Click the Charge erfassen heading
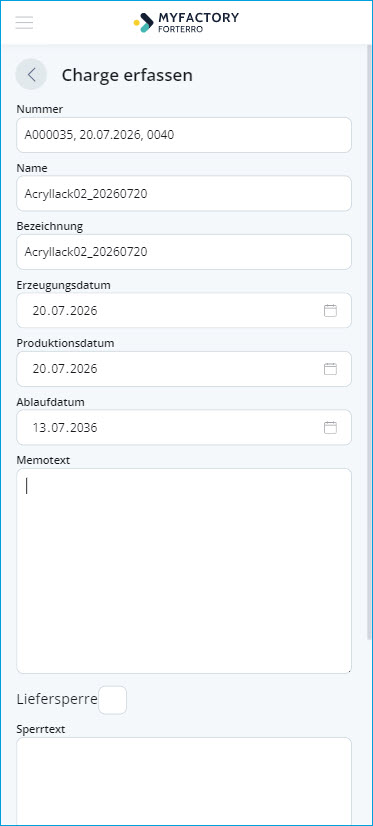This screenshot has height=826, width=373. pyautogui.click(x=127, y=75)
